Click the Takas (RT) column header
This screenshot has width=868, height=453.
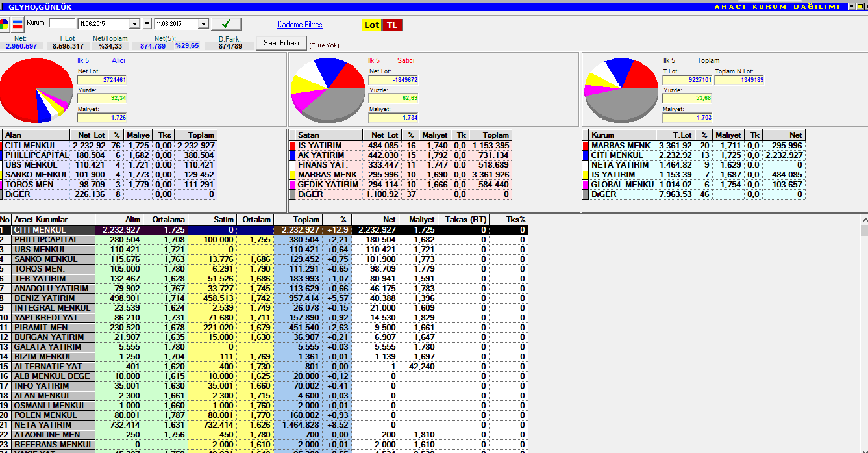(463, 220)
